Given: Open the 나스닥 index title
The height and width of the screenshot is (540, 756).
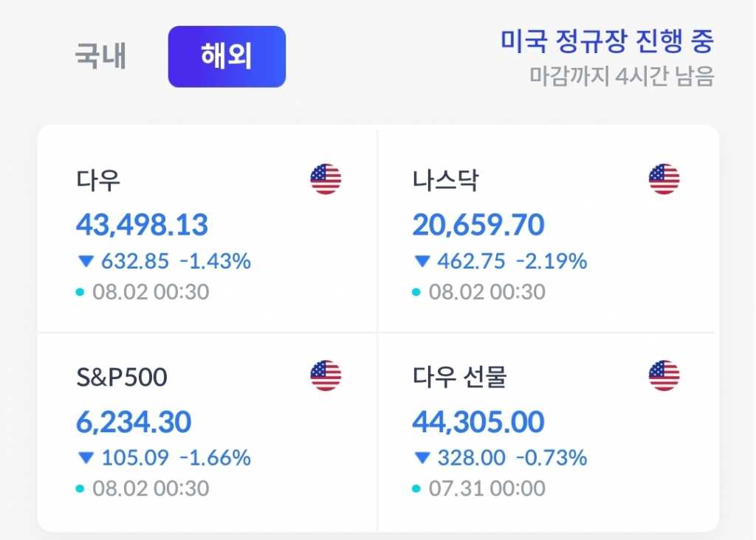Looking at the screenshot, I should [445, 180].
